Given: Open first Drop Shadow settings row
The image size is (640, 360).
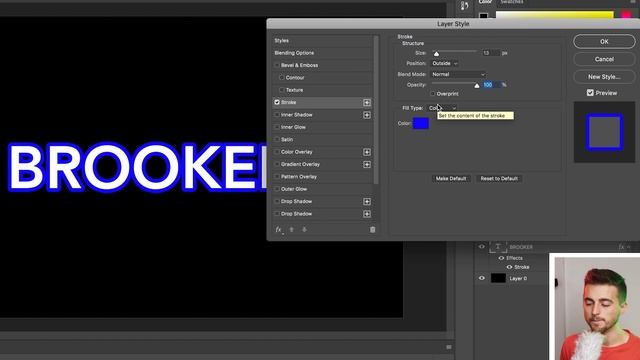Looking at the screenshot, I should click(322, 202).
